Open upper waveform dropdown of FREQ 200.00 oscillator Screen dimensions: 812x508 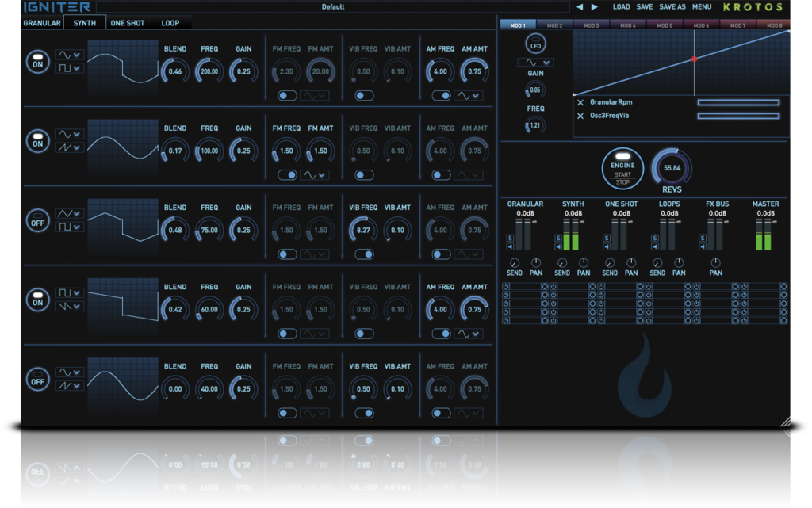[70, 55]
